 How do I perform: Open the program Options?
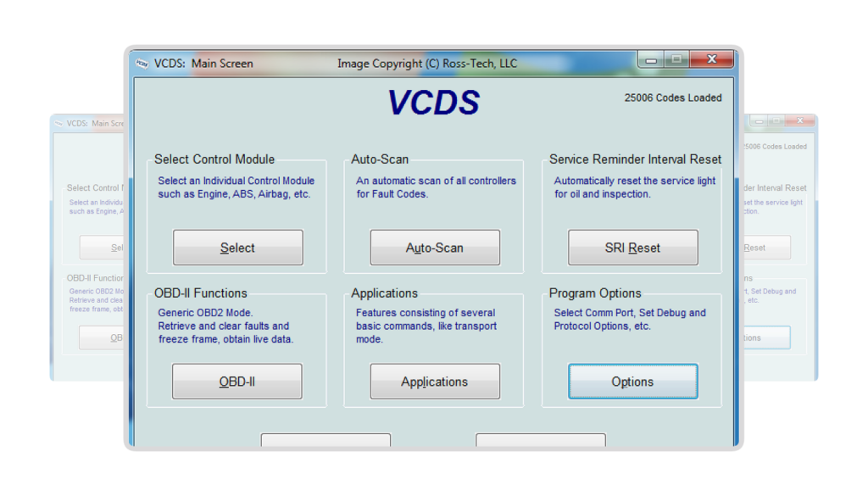coord(632,381)
